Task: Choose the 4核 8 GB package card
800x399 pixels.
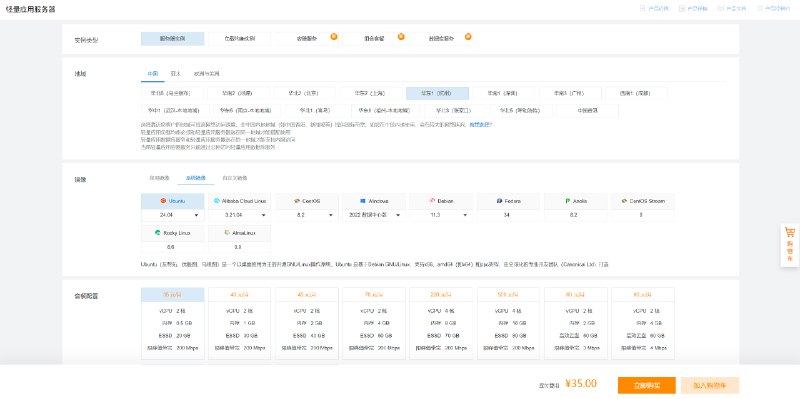Action: coord(441,323)
